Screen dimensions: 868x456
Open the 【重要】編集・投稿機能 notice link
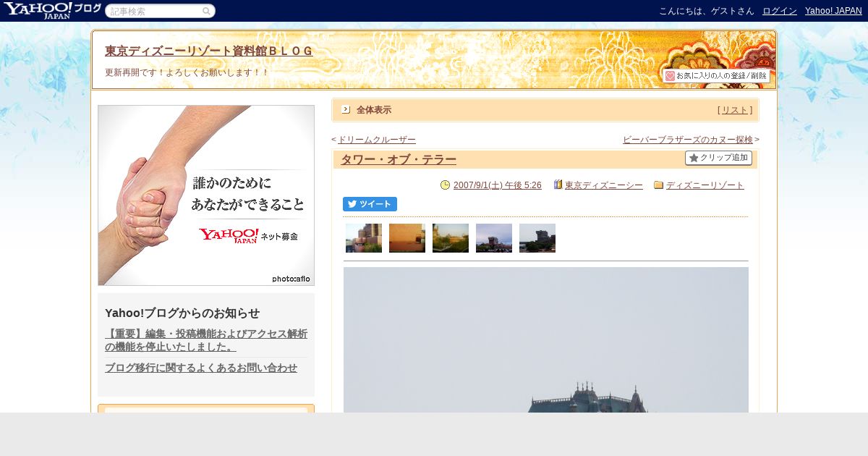(x=206, y=340)
